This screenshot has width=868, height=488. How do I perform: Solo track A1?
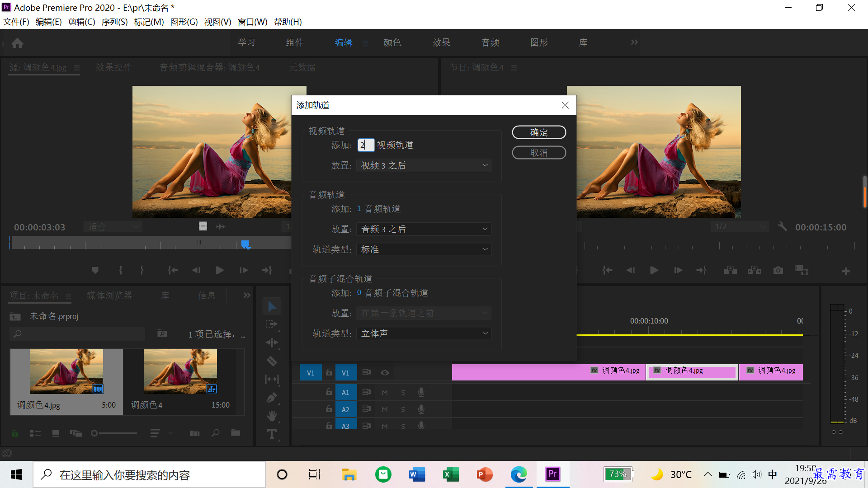(403, 393)
